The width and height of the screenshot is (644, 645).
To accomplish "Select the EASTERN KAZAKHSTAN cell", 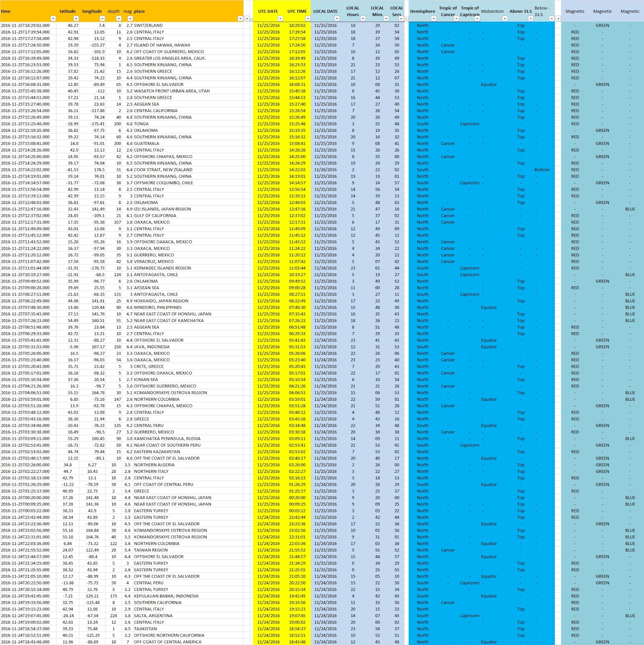I will tap(188, 452).
